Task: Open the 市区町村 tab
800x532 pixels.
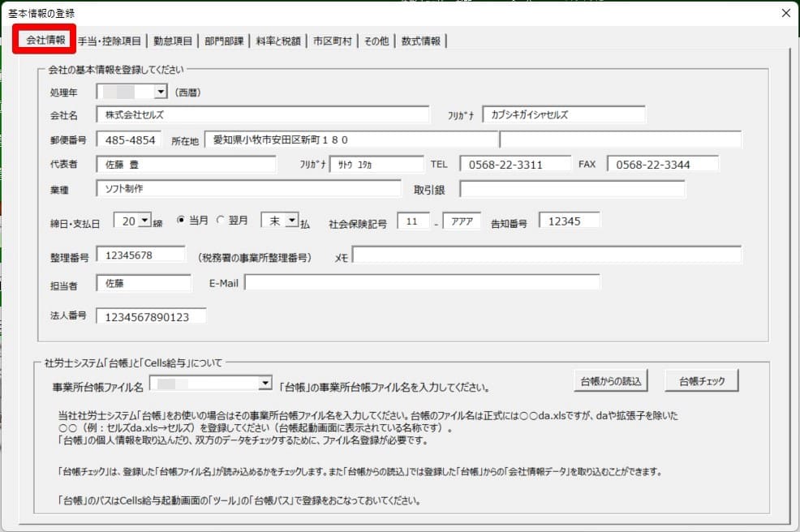Action: pos(333,41)
